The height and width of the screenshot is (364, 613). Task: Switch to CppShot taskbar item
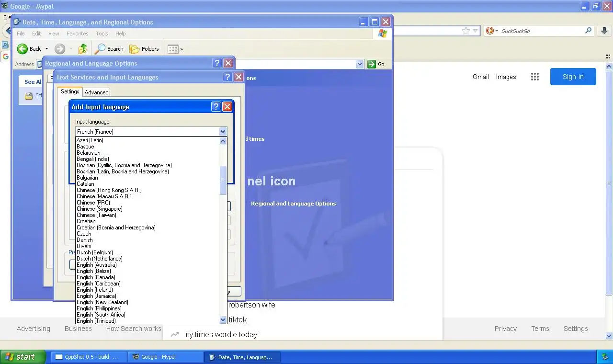tap(88, 357)
